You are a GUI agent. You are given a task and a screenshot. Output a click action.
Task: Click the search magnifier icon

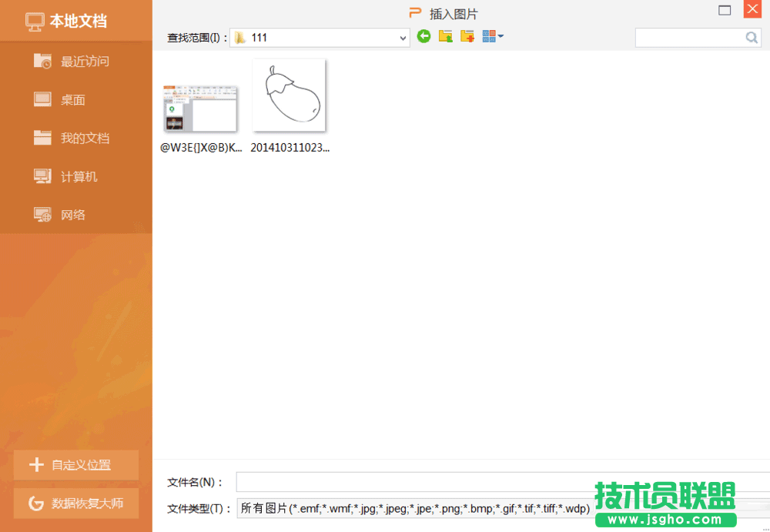(752, 37)
